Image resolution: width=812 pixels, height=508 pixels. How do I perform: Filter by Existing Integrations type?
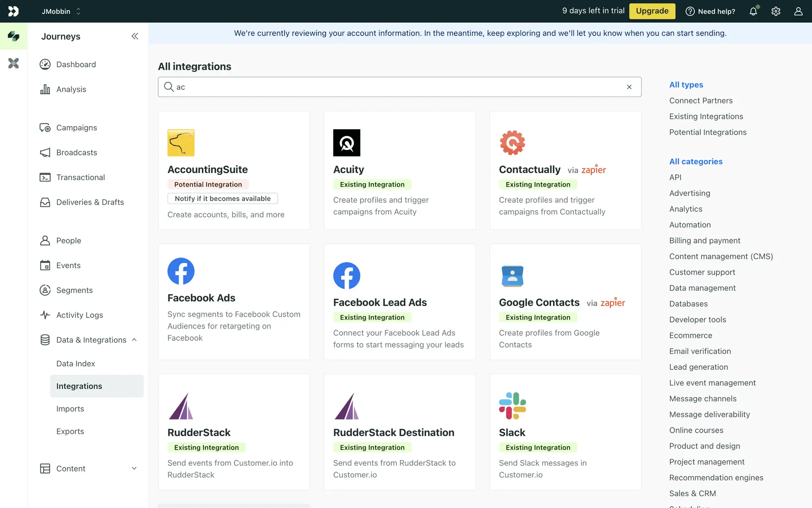(706, 116)
